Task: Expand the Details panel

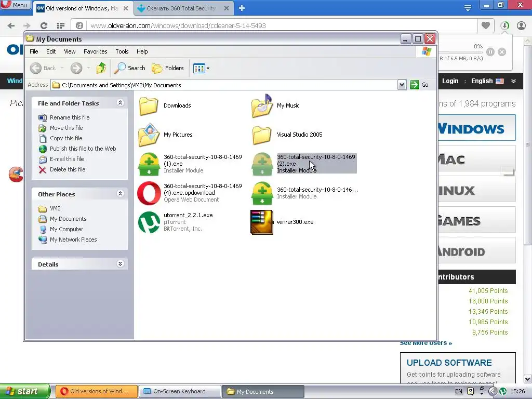Action: (120, 263)
